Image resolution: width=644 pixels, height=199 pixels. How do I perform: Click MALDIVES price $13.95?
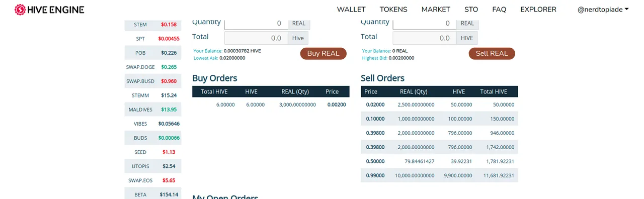coord(169,110)
